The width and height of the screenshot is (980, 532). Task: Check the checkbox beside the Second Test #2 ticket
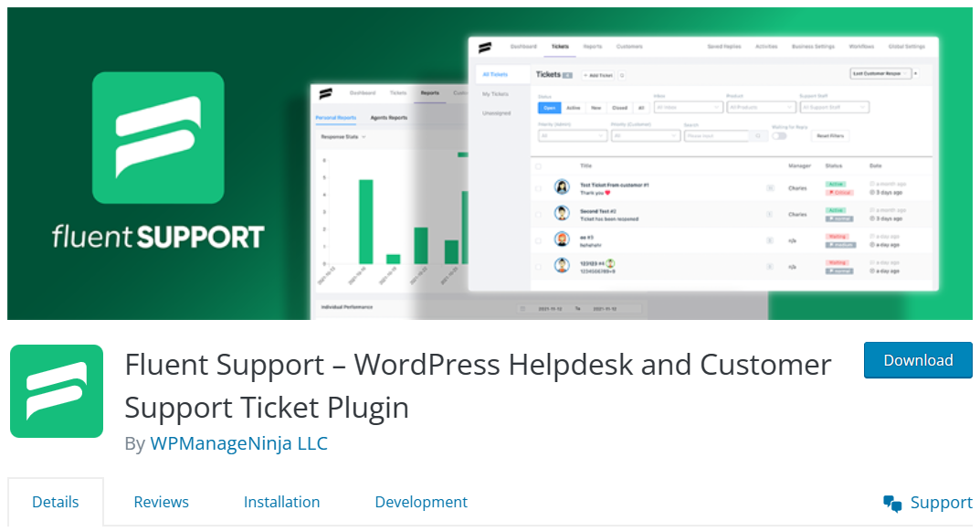tap(539, 214)
